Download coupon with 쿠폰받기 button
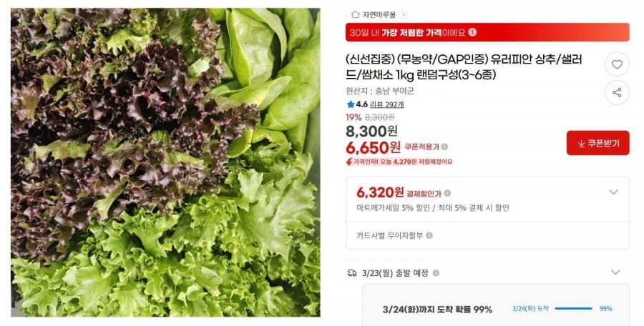Image resolution: width=644 pixels, height=326 pixels. [x=597, y=143]
